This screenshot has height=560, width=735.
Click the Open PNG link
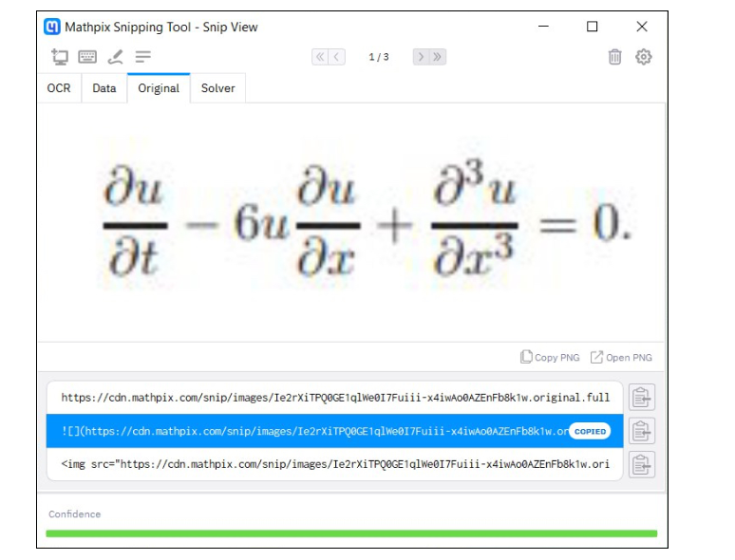point(621,358)
